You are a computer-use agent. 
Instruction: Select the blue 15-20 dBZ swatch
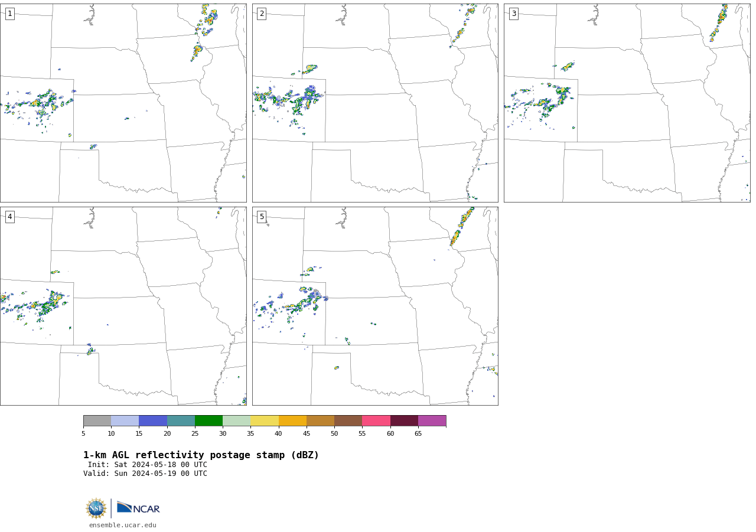pyautogui.click(x=153, y=421)
